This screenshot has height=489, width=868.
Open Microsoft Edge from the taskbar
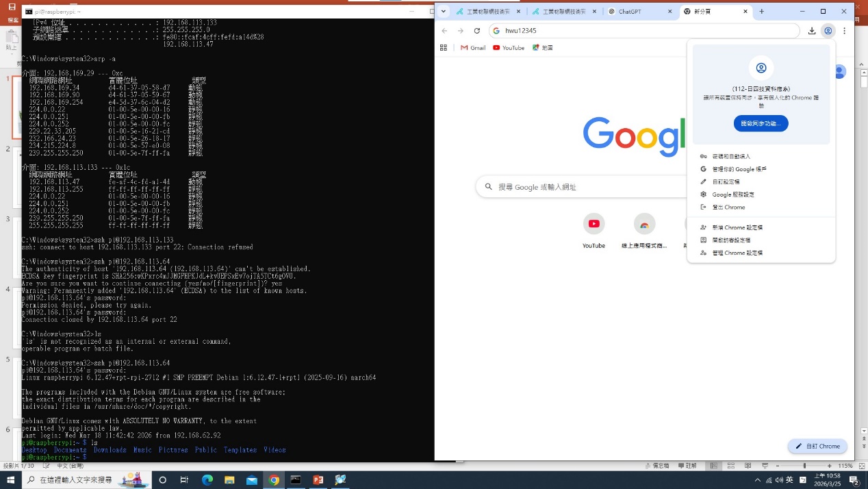[x=207, y=480]
